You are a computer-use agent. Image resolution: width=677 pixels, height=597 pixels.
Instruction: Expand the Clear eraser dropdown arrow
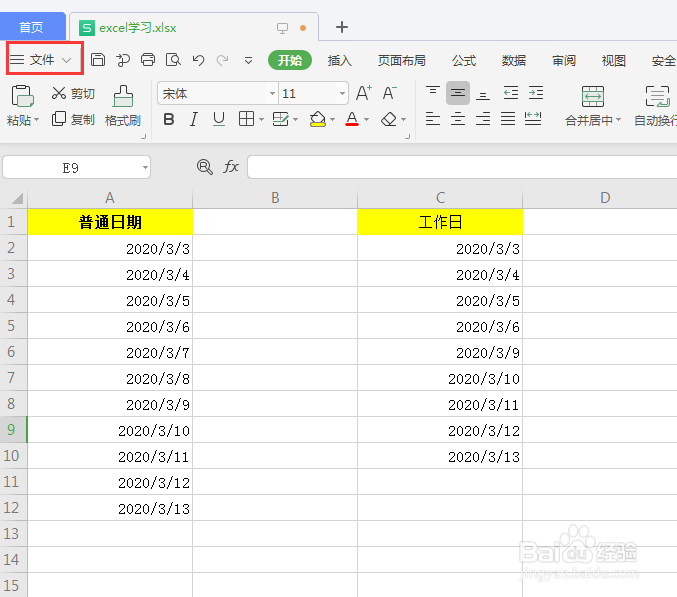404,120
